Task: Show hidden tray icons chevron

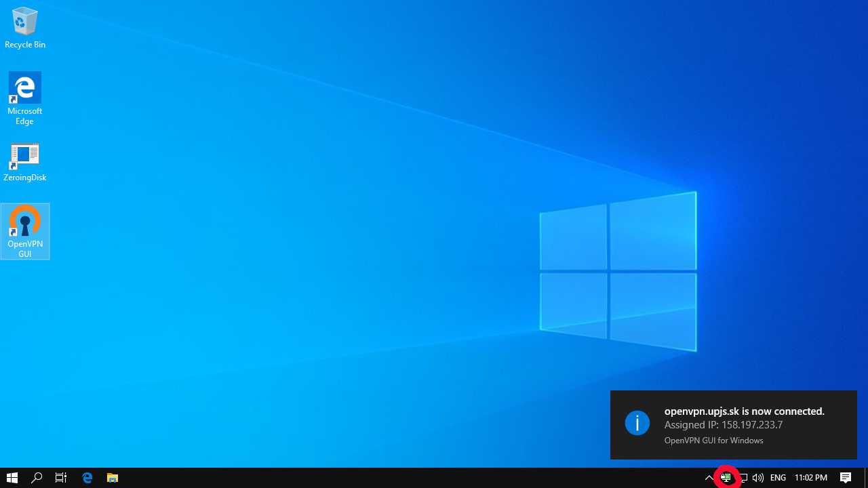Action: tap(709, 478)
